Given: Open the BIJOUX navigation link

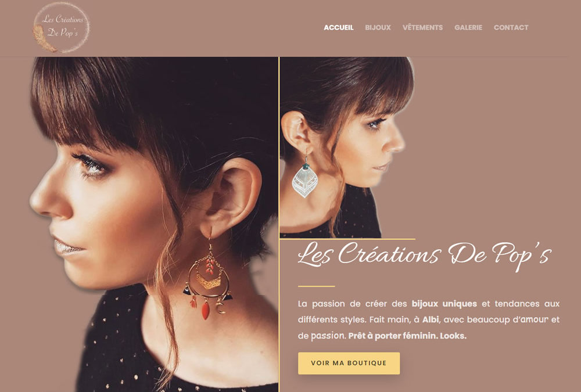Looking at the screenshot, I should click(x=378, y=27).
